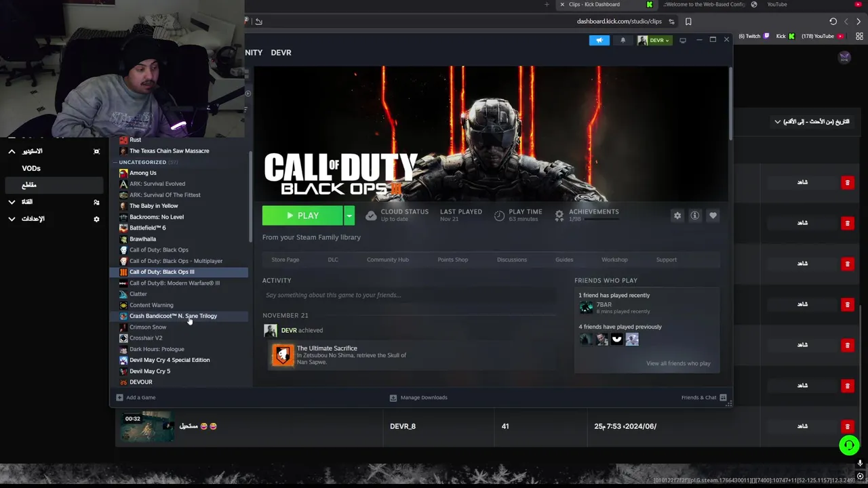The image size is (868, 488).
Task: Go forward in browser history
Action: pos(859,22)
